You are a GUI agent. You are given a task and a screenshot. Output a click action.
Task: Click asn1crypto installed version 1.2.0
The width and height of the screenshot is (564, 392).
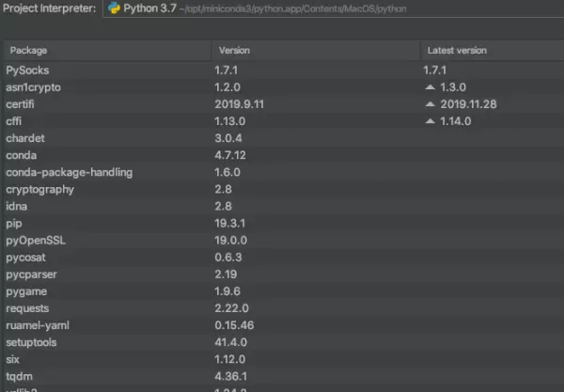227,87
